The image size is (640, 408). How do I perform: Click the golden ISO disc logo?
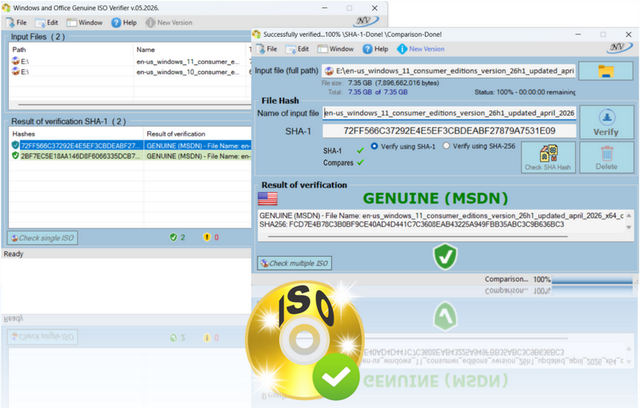[304, 339]
